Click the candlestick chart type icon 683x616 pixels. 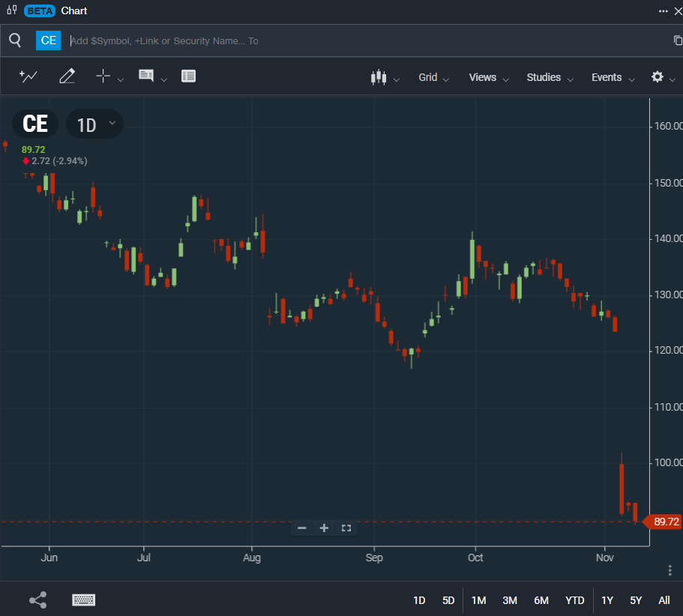point(379,77)
